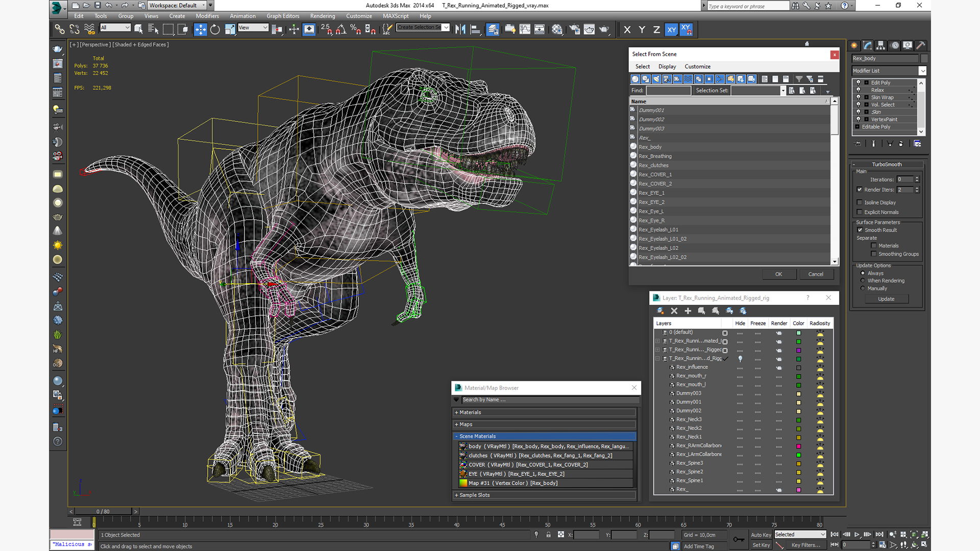
Task: Open the Utilities command panel tab
Action: (x=921, y=45)
